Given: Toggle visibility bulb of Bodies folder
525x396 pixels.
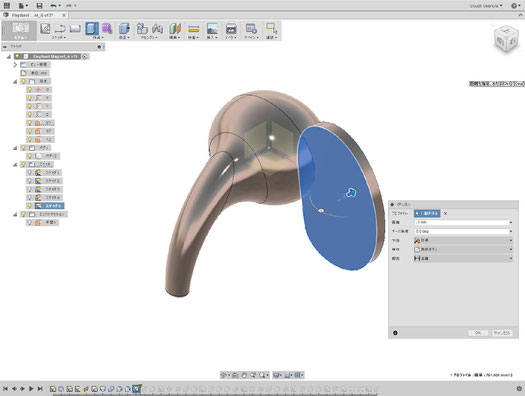Looking at the screenshot, I should (23, 148).
